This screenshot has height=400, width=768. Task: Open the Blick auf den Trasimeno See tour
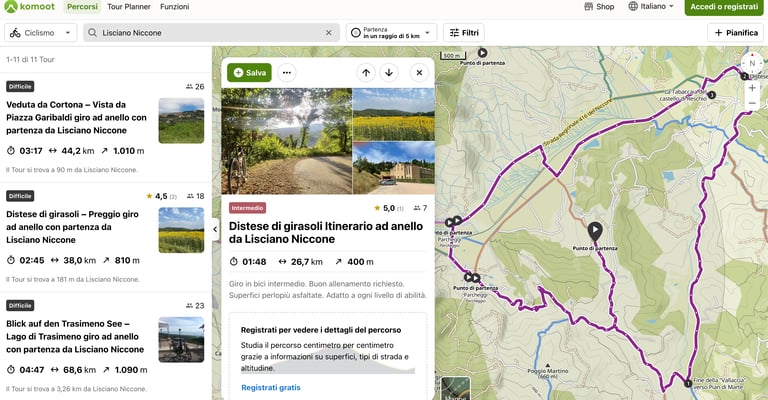pos(75,336)
